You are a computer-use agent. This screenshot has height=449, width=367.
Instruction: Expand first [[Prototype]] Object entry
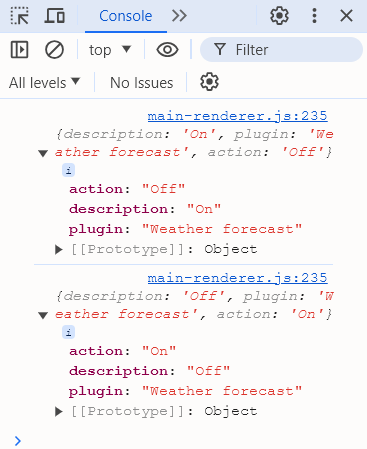click(59, 249)
